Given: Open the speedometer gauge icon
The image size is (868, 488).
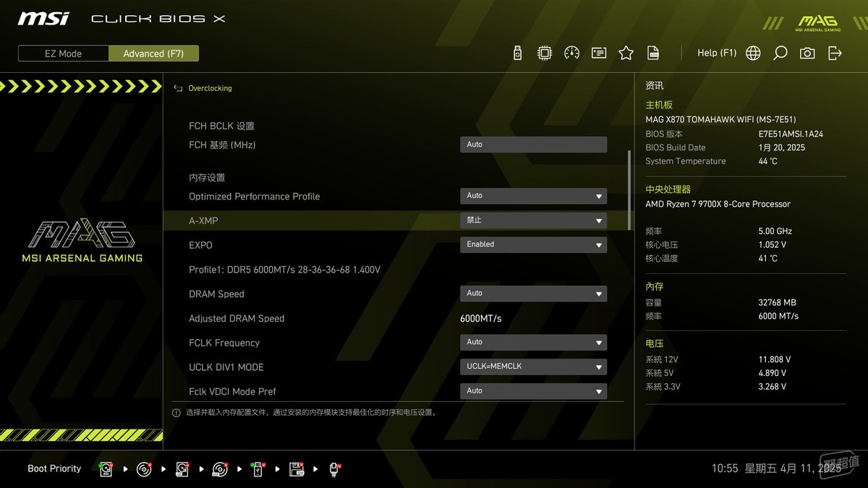Looking at the screenshot, I should click(x=571, y=53).
